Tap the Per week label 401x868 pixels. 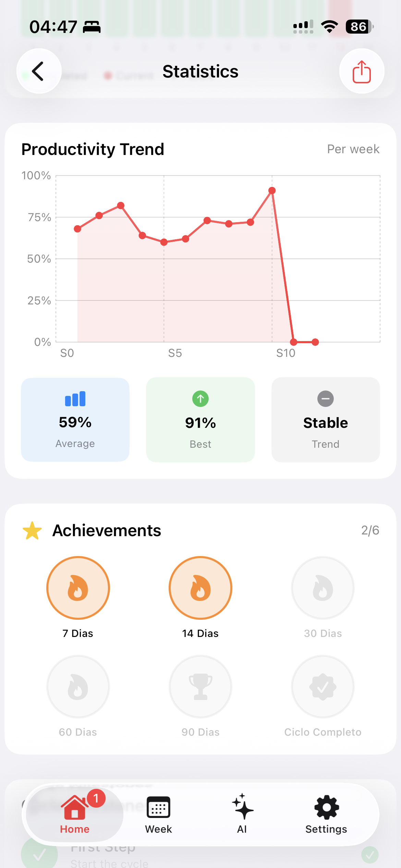[353, 149]
